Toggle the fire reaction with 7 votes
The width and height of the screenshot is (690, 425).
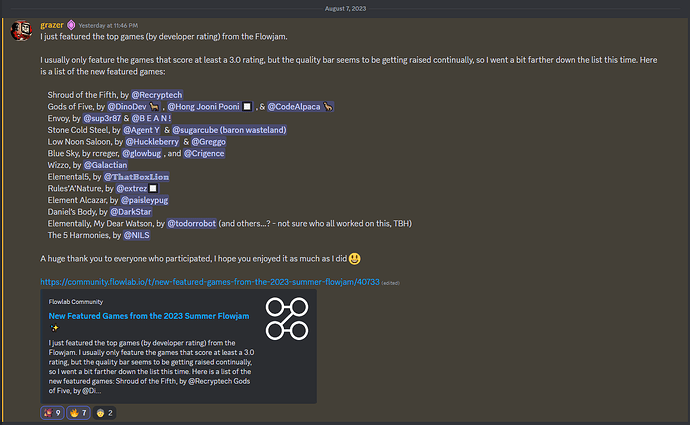pyautogui.click(x=78, y=413)
